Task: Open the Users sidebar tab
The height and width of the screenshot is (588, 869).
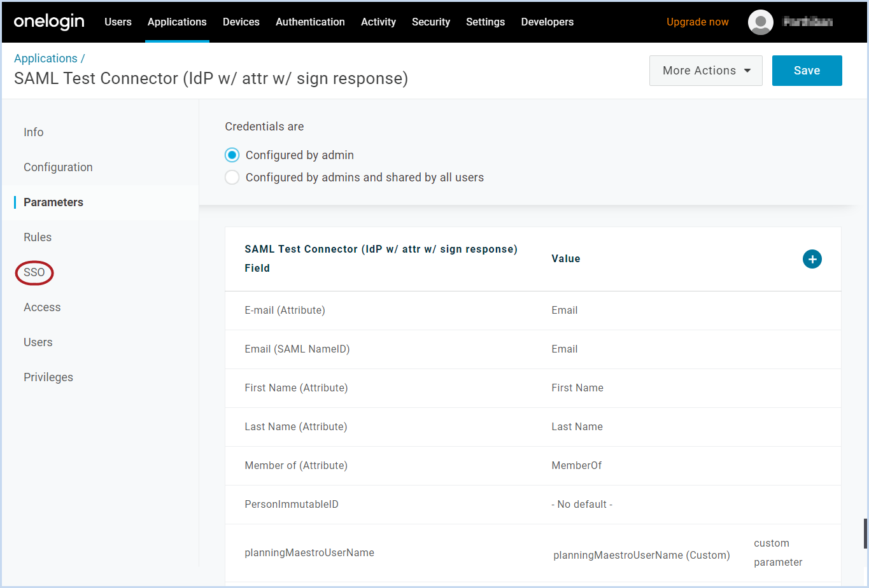Action: [x=38, y=342]
